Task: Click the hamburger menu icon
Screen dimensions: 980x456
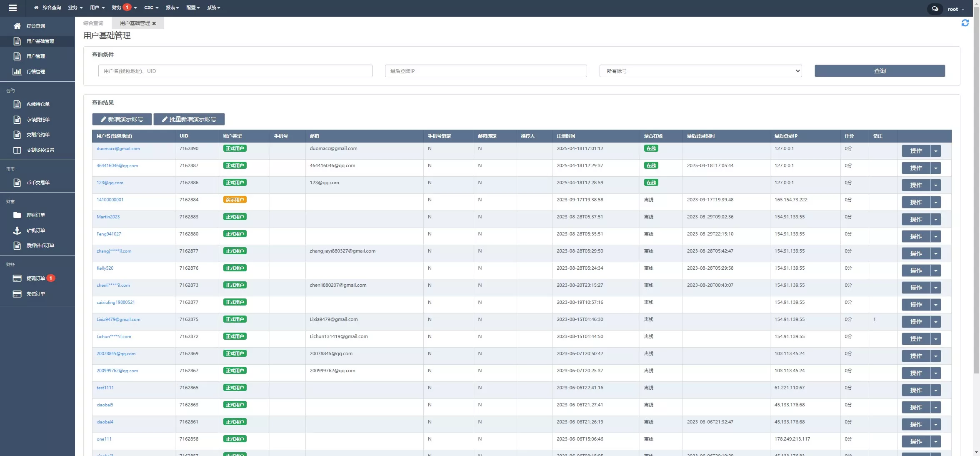Action: 12,8
